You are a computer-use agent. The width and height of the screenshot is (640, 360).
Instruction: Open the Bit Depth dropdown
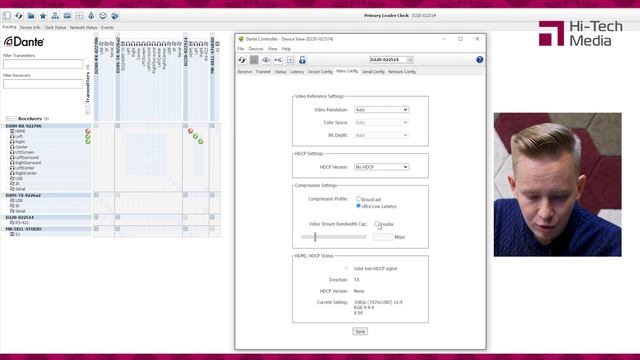[381, 135]
